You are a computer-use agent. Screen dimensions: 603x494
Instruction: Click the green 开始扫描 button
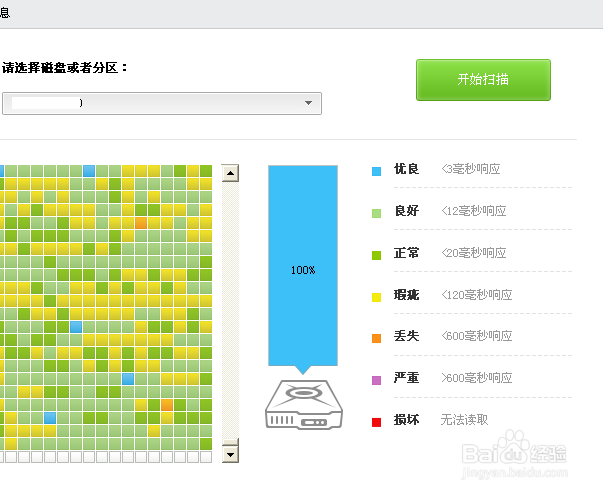(x=483, y=80)
